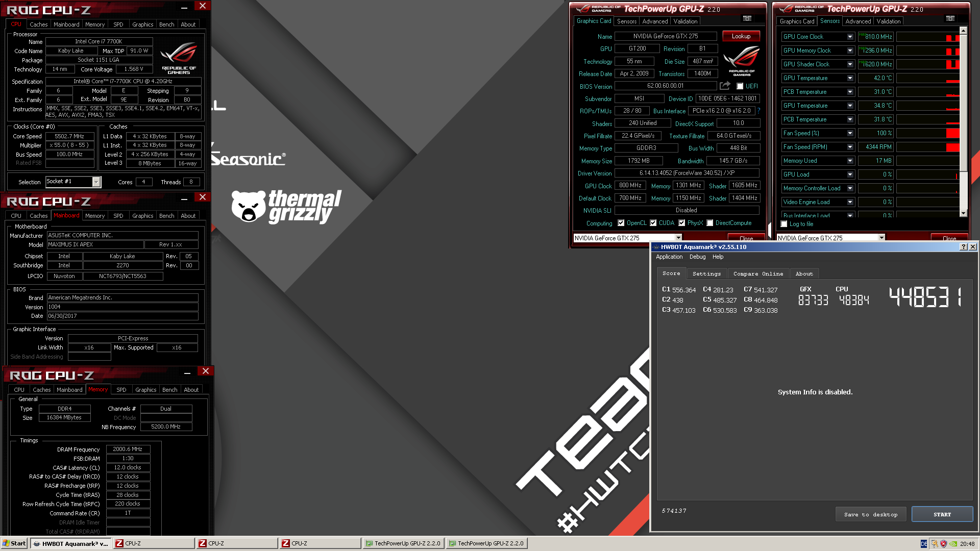Screen dimensions: 980x551
Task: Minimize the CPU-Z Memory window
Action: pyautogui.click(x=187, y=373)
